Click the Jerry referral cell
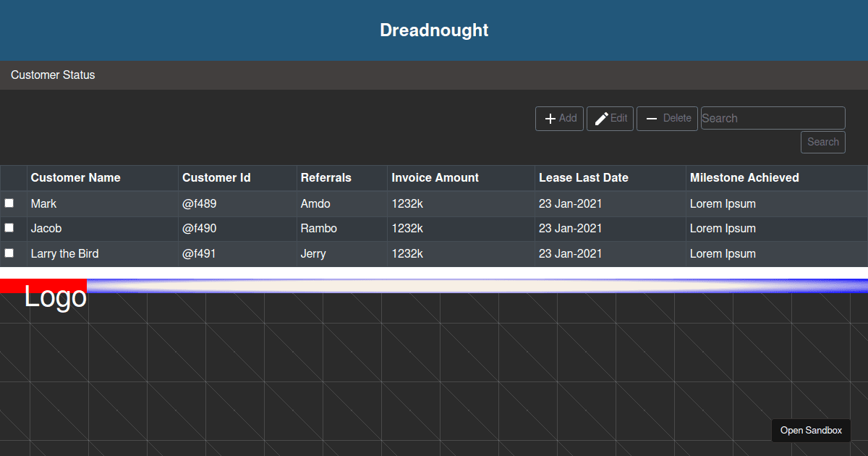The width and height of the screenshot is (868, 456). point(342,254)
